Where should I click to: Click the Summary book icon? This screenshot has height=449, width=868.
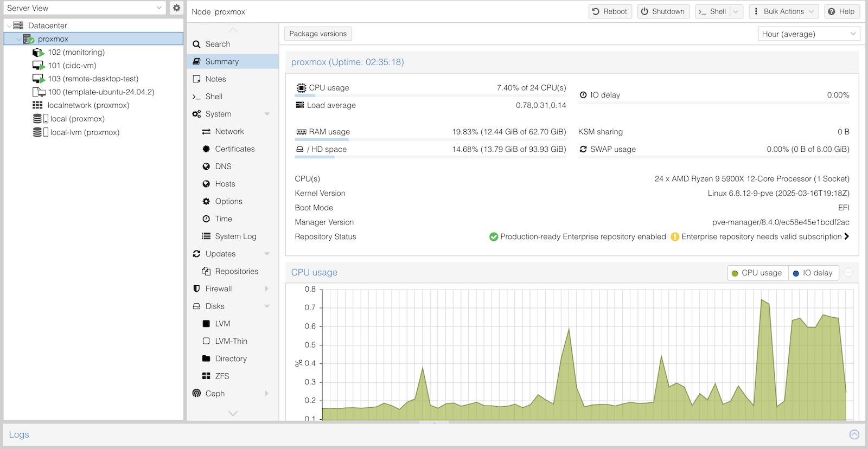pos(196,62)
